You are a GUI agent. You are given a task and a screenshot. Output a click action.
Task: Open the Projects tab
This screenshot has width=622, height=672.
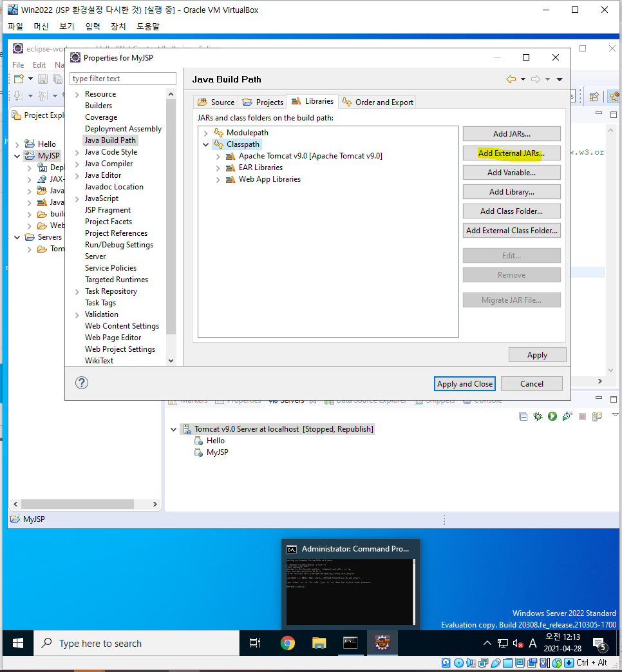point(263,102)
